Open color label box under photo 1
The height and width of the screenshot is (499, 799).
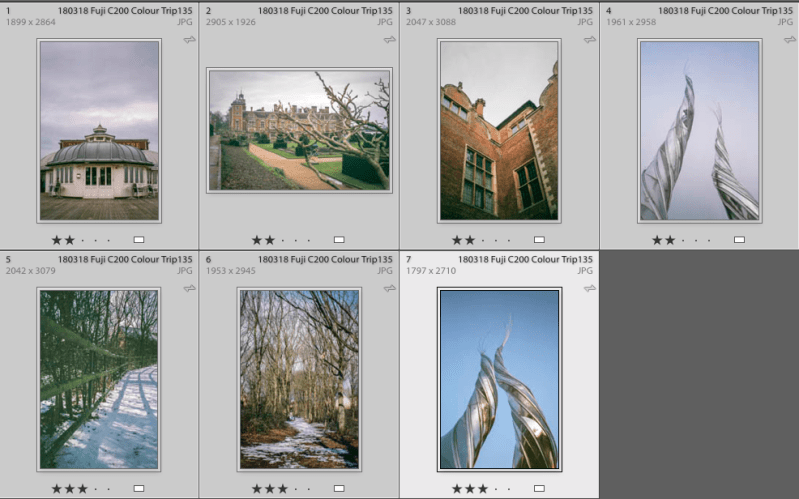139,240
